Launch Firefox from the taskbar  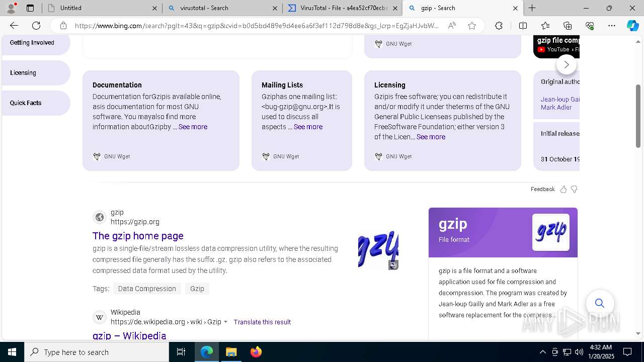coord(256,352)
